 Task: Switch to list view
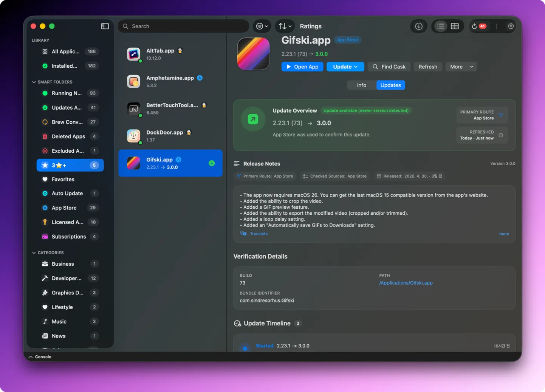[440, 26]
